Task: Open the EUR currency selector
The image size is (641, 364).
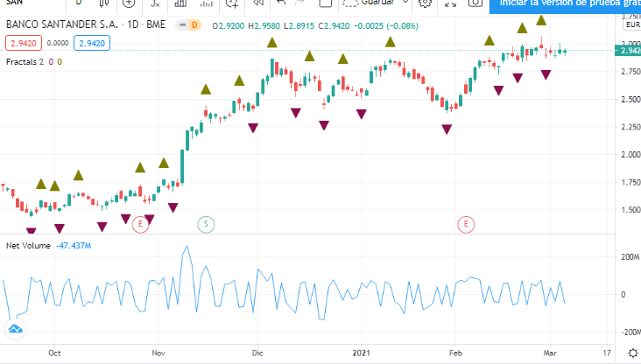Action: pyautogui.click(x=632, y=24)
